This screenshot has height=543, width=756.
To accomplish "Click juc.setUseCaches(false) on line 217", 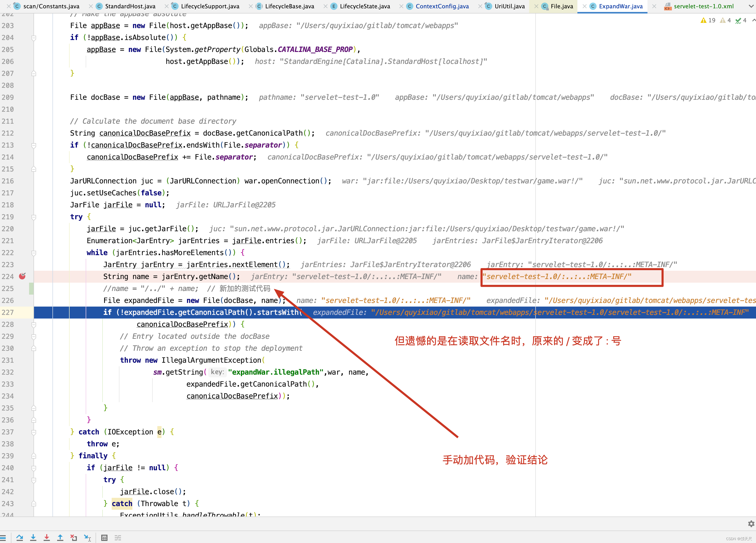I will (x=120, y=193).
